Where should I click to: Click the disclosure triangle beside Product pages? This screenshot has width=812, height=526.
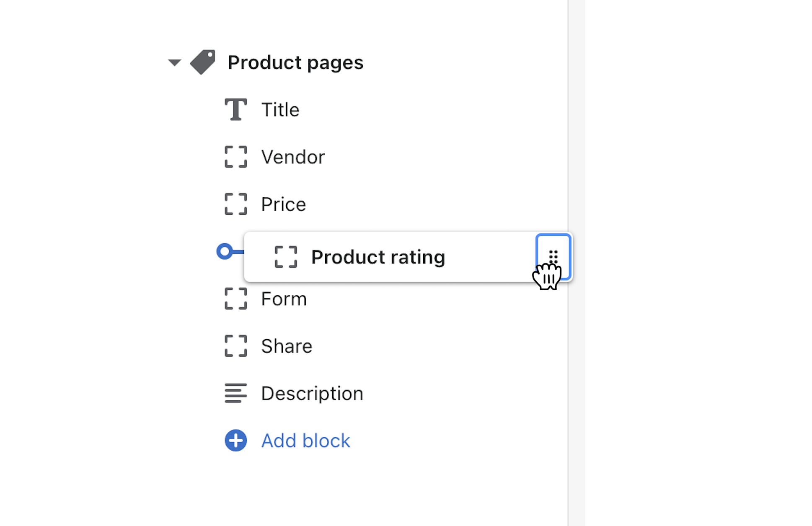click(x=175, y=62)
